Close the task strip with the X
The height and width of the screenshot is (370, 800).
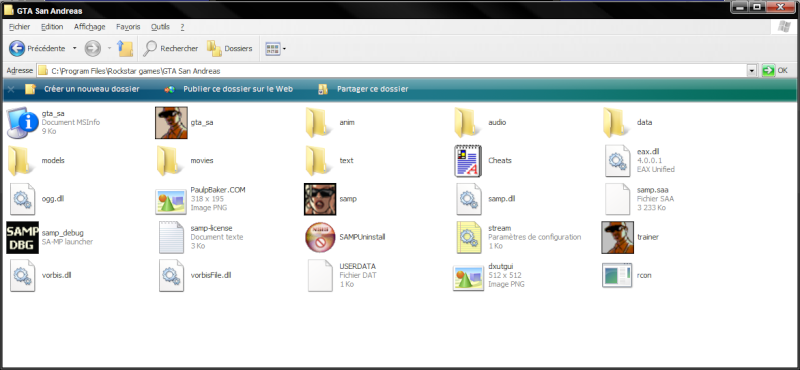tap(11, 89)
